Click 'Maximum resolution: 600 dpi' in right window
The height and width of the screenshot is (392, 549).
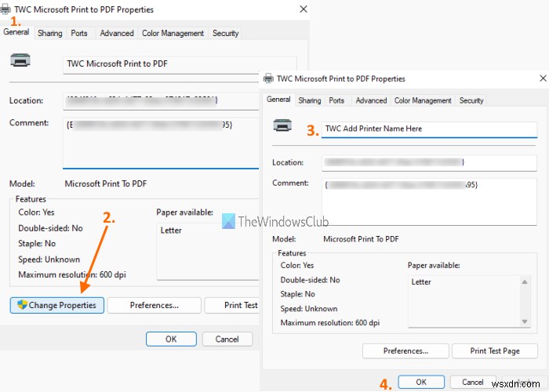330,323
